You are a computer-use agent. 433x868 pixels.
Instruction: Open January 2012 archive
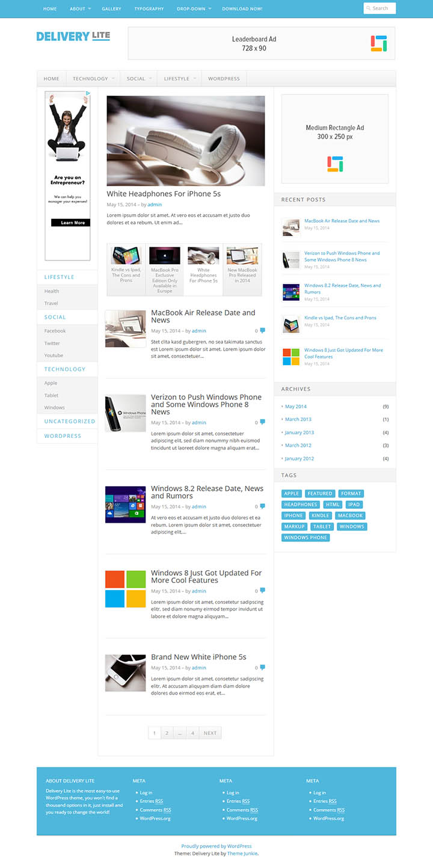pyautogui.click(x=299, y=458)
